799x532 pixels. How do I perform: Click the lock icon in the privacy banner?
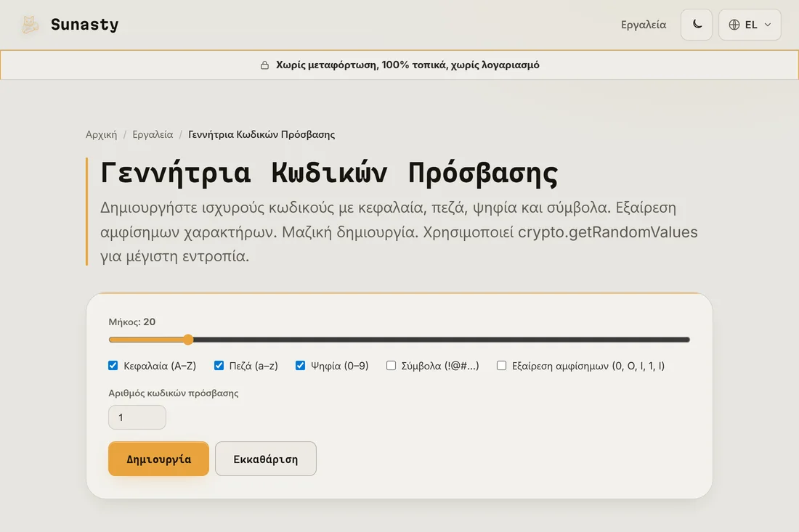coord(264,65)
